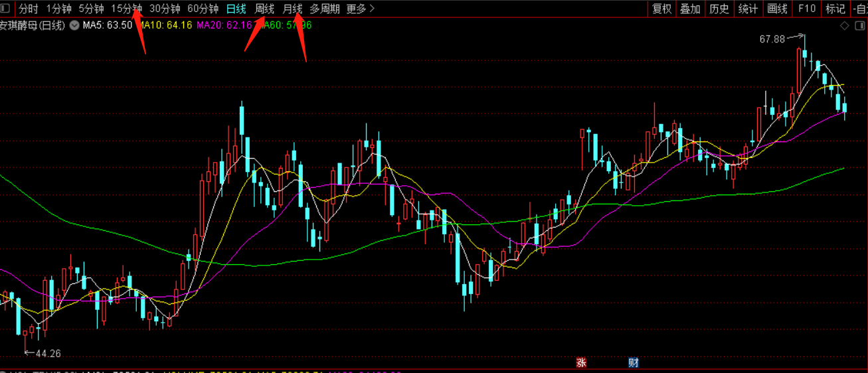This screenshot has height=373, width=868.
Task: Click the red 涨 event marker
Action: tap(581, 362)
